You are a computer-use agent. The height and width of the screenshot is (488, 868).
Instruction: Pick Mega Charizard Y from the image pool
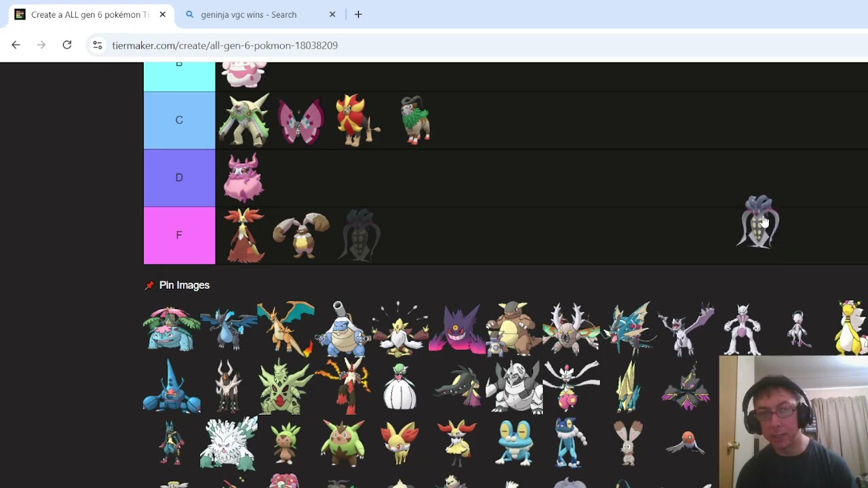click(x=285, y=329)
